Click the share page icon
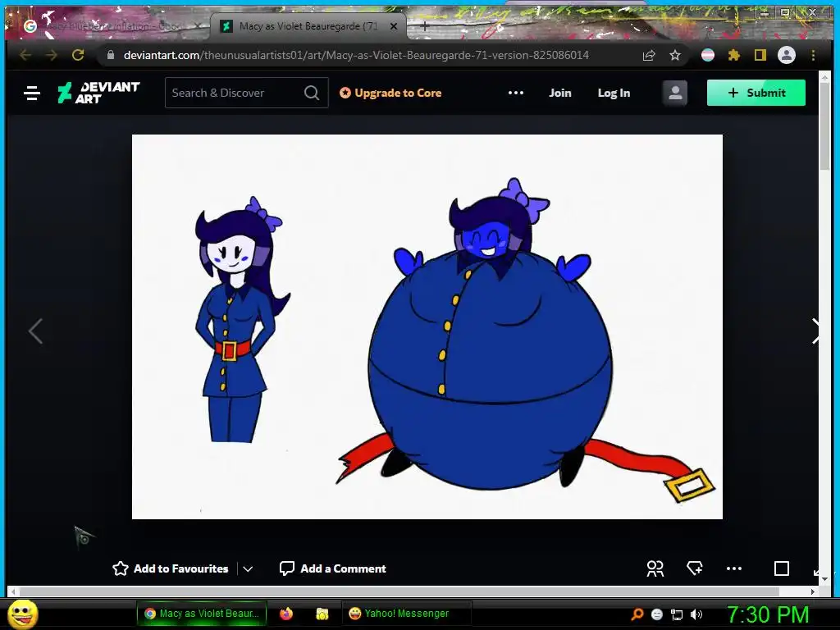The image size is (840, 630). [x=649, y=55]
